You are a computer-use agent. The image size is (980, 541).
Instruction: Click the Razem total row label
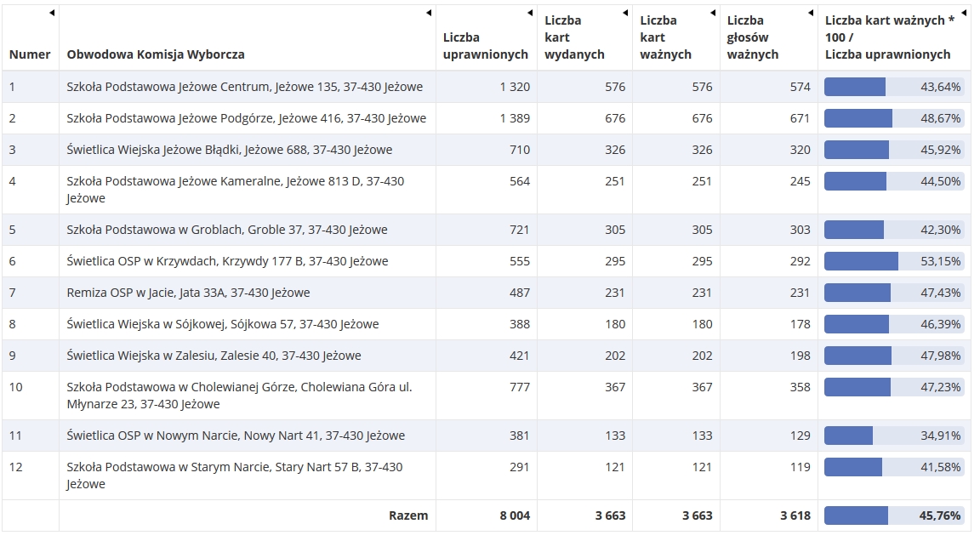(x=408, y=515)
